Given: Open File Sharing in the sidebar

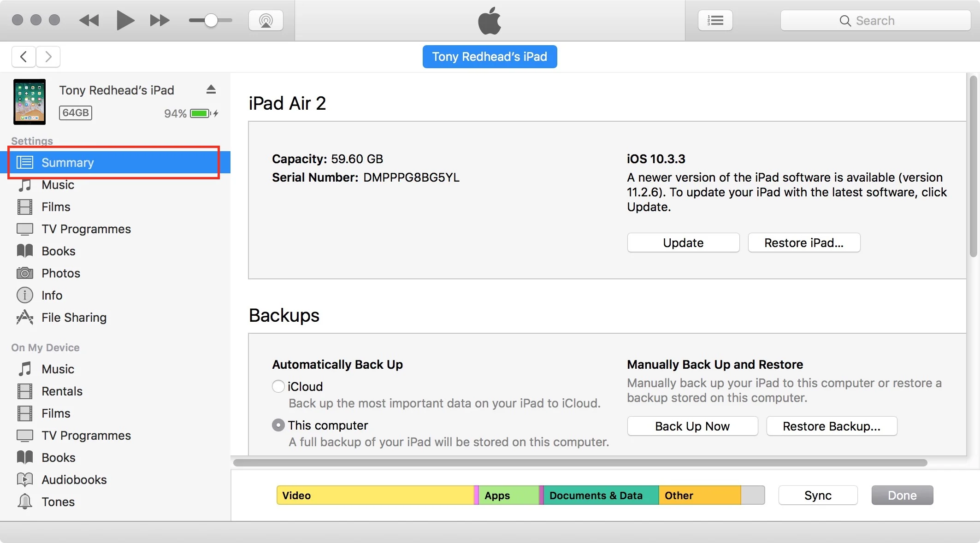Looking at the screenshot, I should click(115, 318).
